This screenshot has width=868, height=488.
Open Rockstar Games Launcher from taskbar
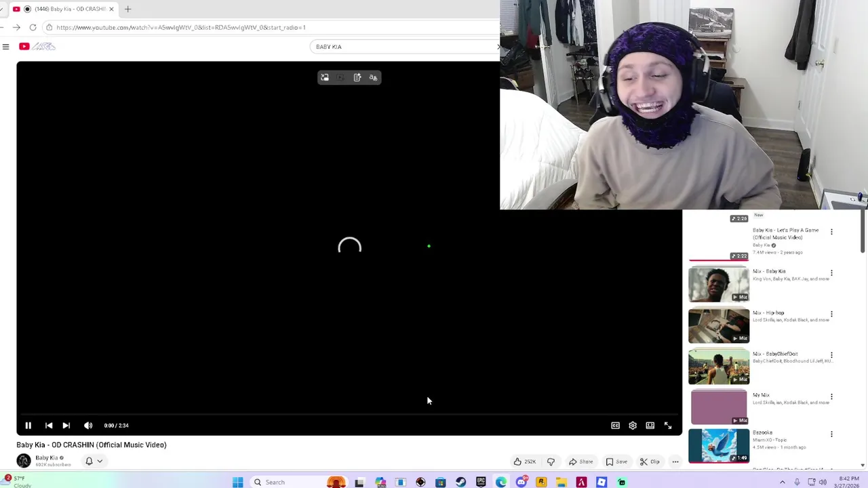pos(541,482)
